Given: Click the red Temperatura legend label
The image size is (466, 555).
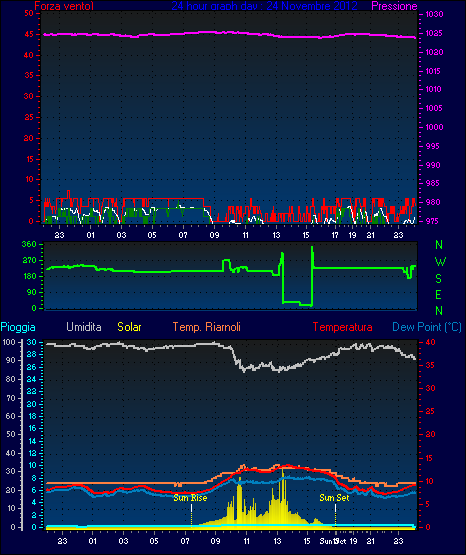Looking at the screenshot, I should 343,327.
